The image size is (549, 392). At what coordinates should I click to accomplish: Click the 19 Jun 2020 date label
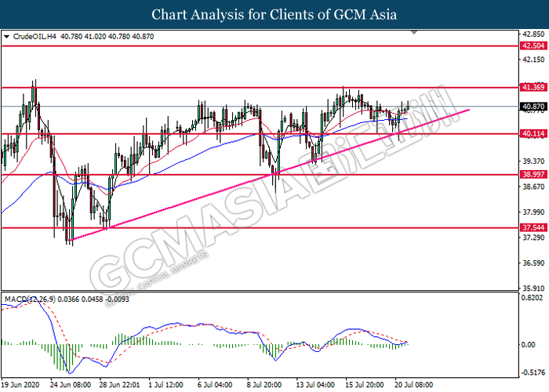pyautogui.click(x=20, y=385)
